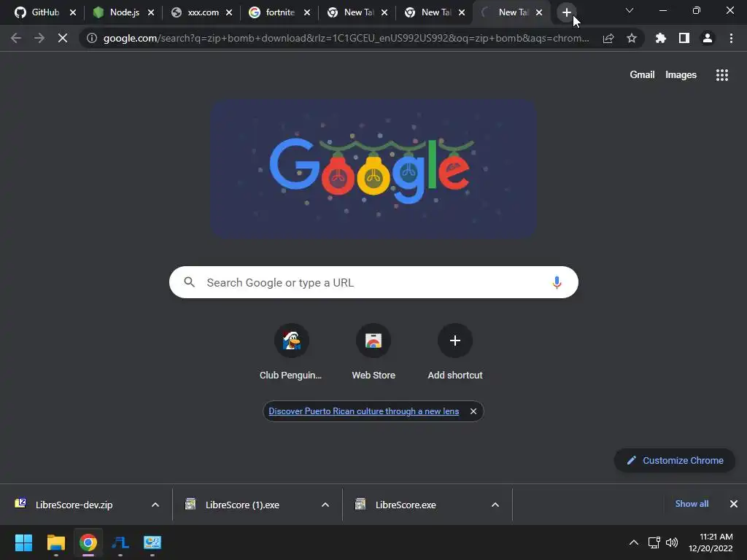
Task: Open the network status tray icon
Action: tap(654, 542)
